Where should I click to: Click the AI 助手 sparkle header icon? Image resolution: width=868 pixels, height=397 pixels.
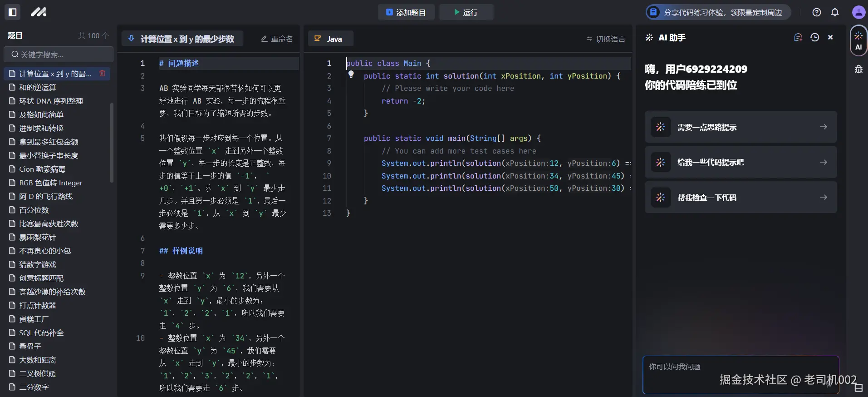click(649, 37)
